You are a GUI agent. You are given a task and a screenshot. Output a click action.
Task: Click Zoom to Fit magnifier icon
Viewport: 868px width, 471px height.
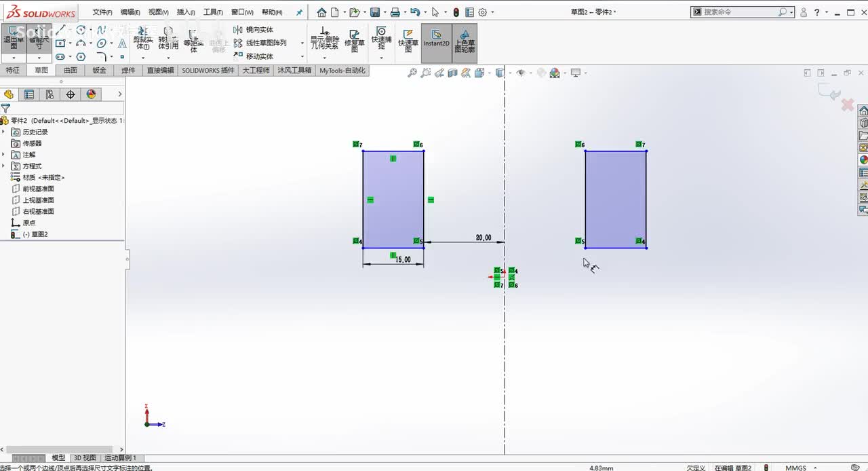[412, 73]
